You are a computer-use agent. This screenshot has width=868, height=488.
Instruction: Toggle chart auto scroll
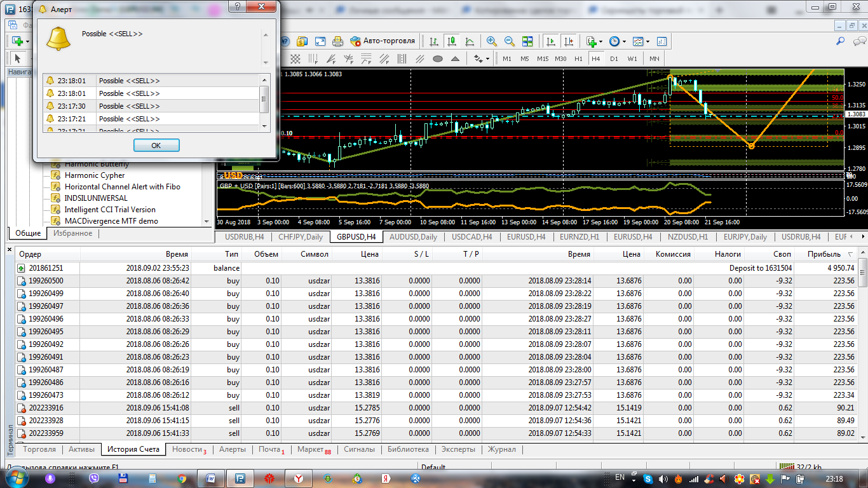click(550, 41)
